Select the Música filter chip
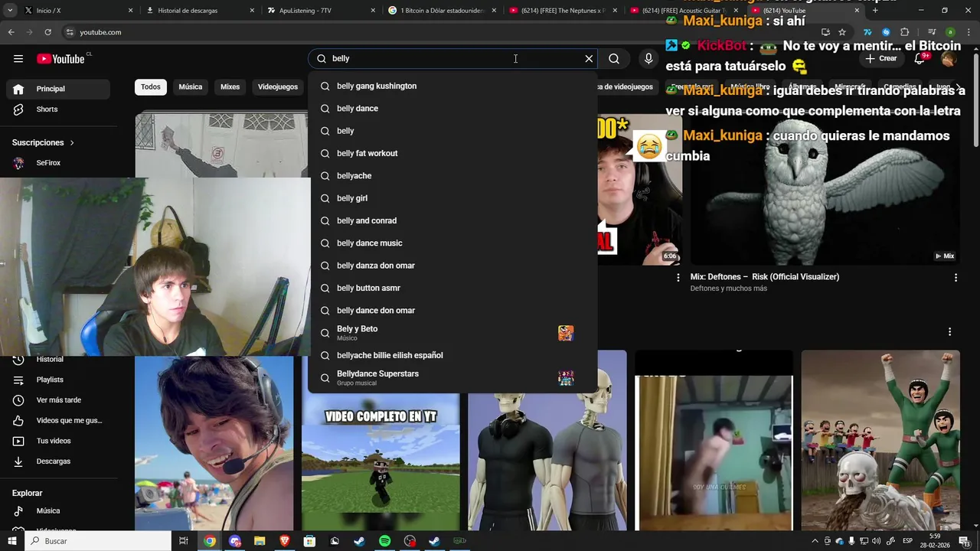Screen dimensions: 980x551 point(191,87)
